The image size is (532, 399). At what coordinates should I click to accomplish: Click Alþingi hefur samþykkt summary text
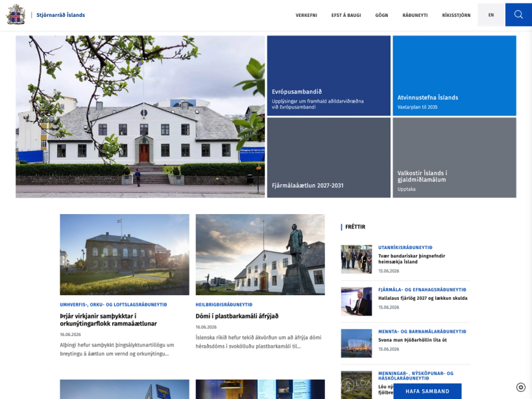tap(117, 349)
